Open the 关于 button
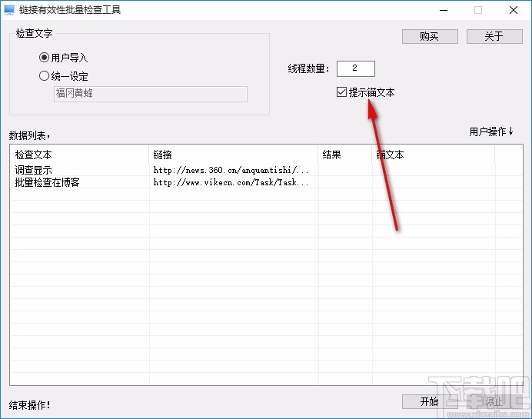Viewport: 532px width, 419px height. point(494,36)
